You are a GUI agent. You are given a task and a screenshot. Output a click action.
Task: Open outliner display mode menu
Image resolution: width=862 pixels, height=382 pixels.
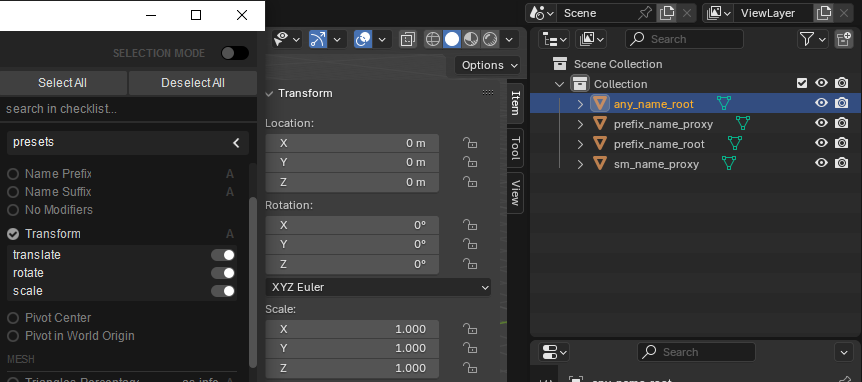[x=591, y=39]
